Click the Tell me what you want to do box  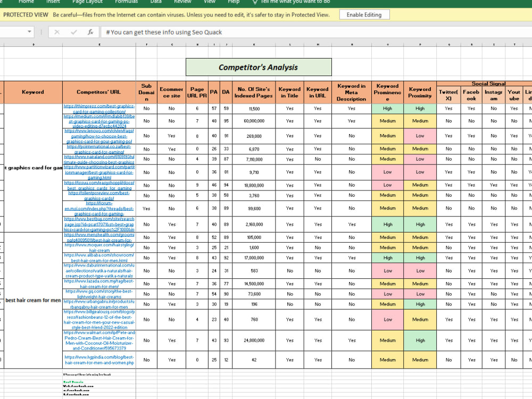point(292,2)
